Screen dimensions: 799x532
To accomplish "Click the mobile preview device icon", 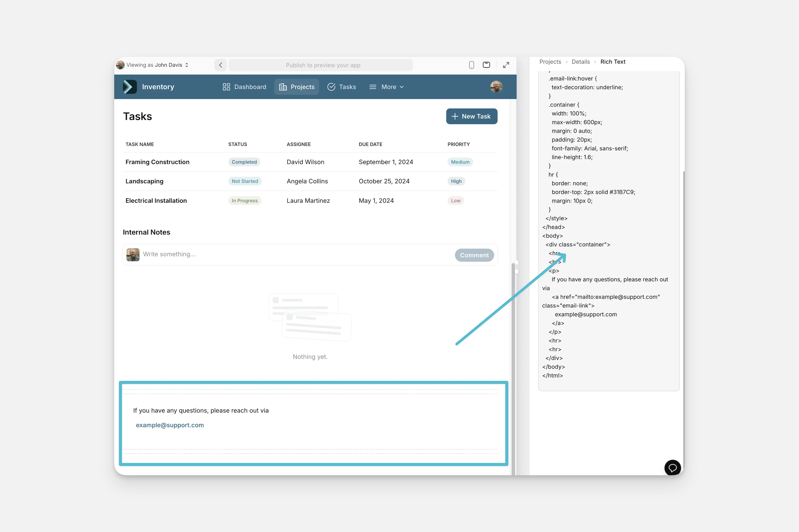I will tap(471, 65).
